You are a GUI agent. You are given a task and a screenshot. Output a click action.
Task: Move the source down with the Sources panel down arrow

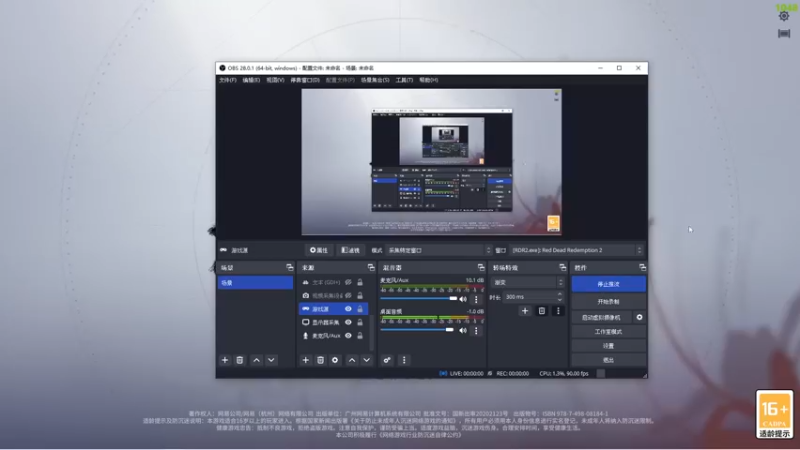coord(367,360)
